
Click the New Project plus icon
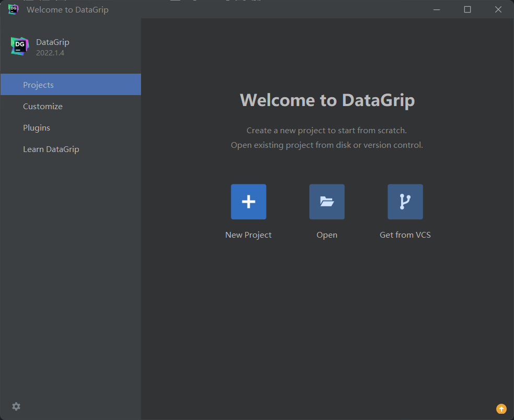(x=249, y=202)
